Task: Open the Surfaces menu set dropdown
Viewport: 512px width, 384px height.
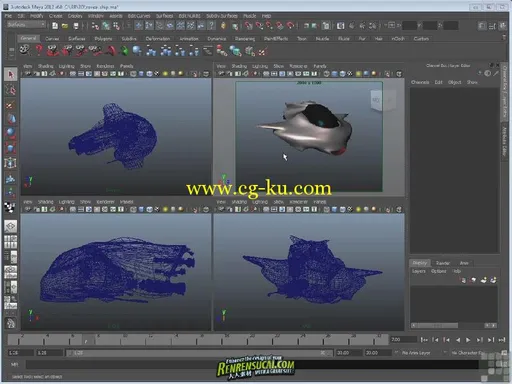Action: coord(26,25)
